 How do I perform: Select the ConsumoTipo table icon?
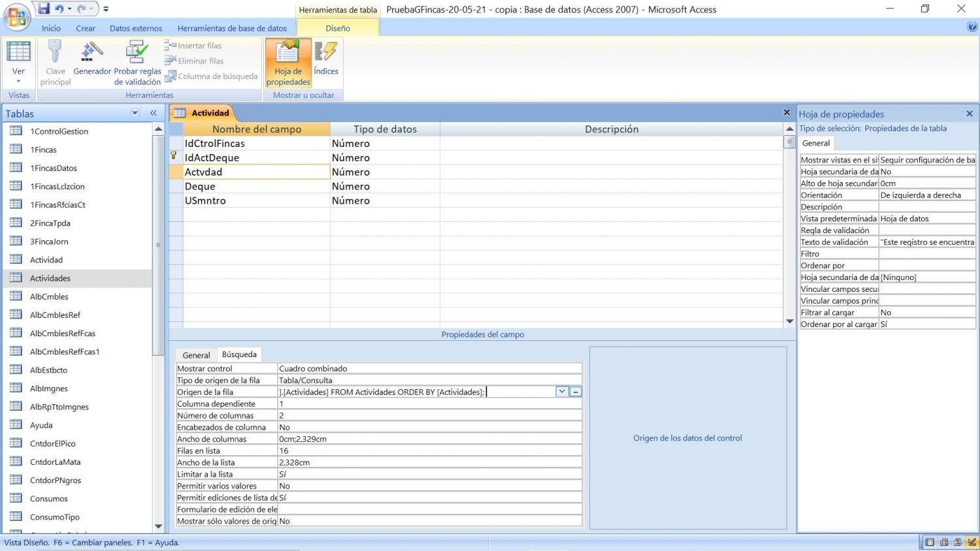coord(16,516)
